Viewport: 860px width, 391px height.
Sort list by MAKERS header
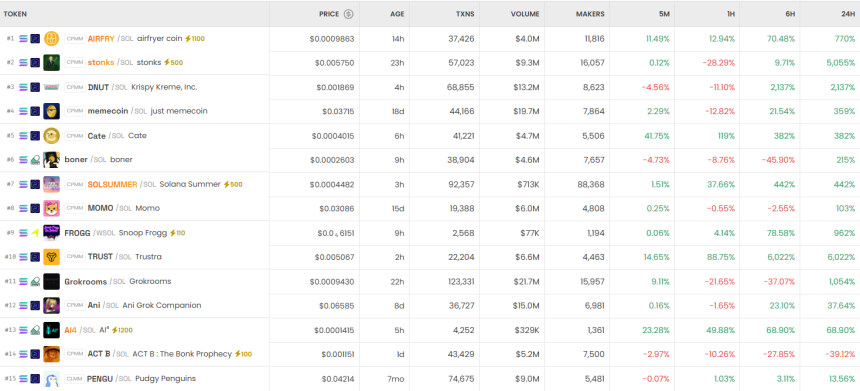click(590, 14)
